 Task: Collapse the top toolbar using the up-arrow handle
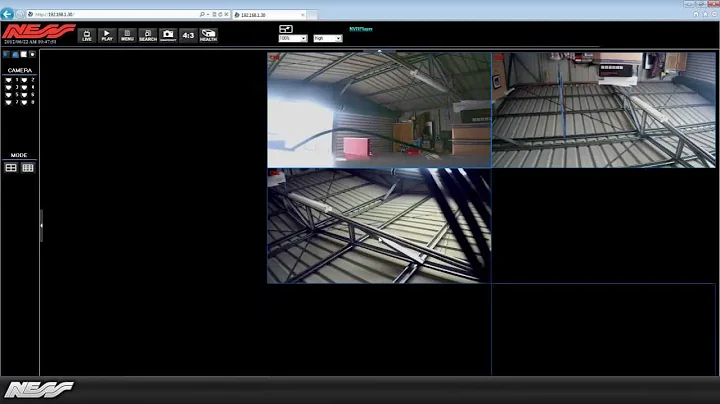click(x=379, y=51)
